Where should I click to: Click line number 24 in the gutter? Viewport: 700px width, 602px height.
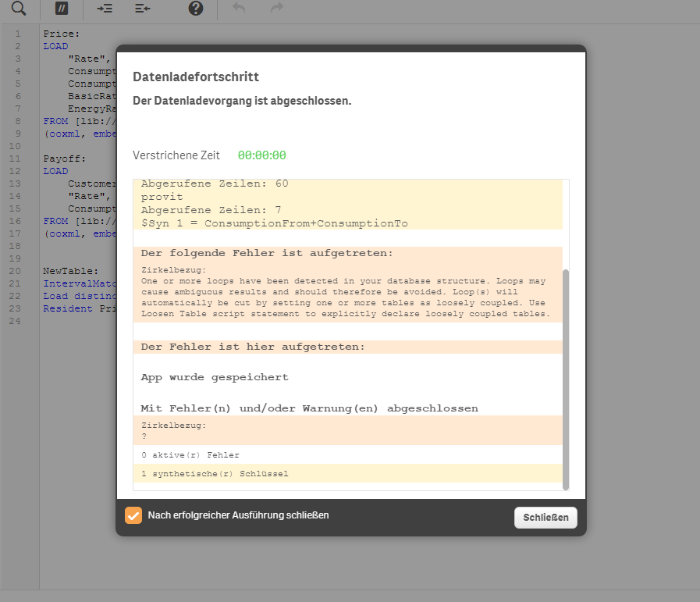click(15, 321)
